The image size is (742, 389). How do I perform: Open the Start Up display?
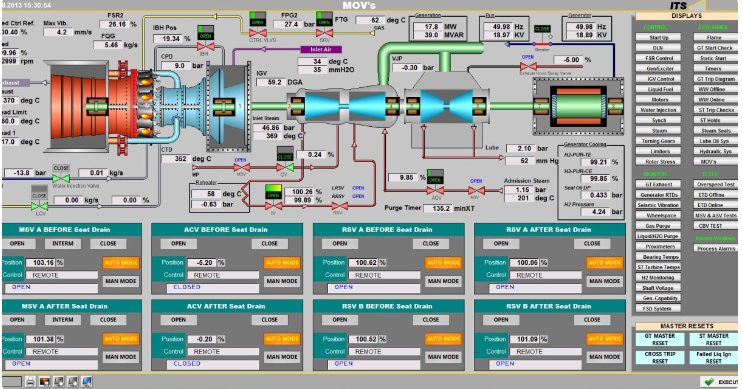point(659,37)
